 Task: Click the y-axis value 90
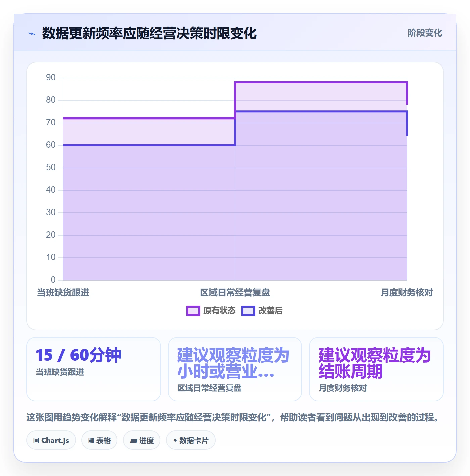click(x=51, y=78)
